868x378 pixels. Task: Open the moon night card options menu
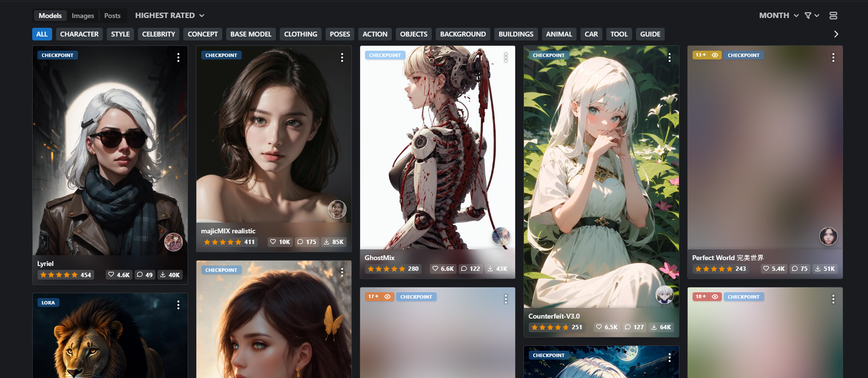[670, 358]
